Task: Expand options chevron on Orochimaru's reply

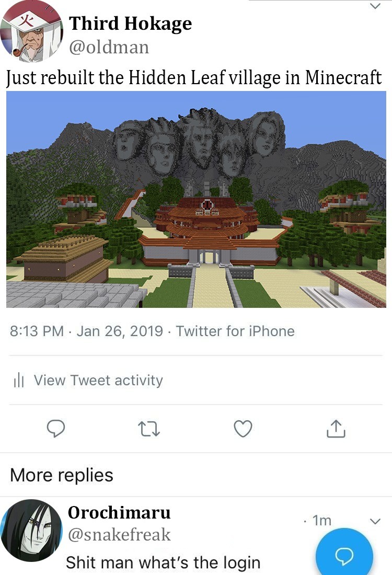Action: point(375,521)
